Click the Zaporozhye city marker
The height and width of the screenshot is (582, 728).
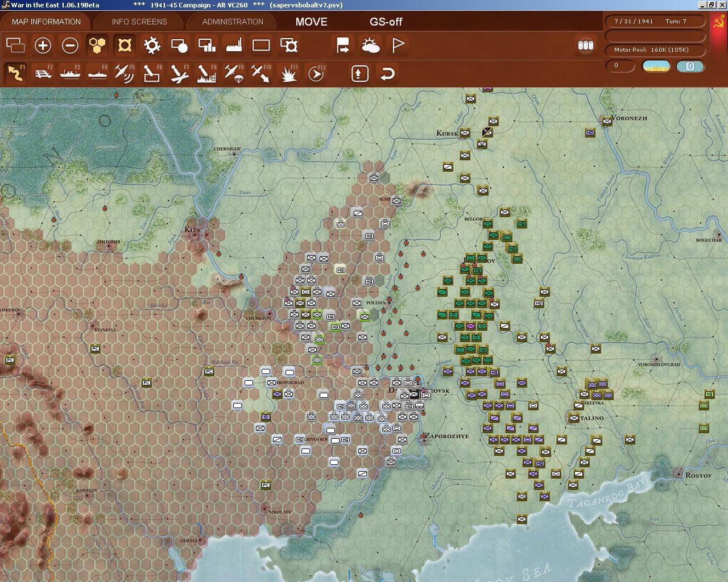pyautogui.click(x=424, y=439)
